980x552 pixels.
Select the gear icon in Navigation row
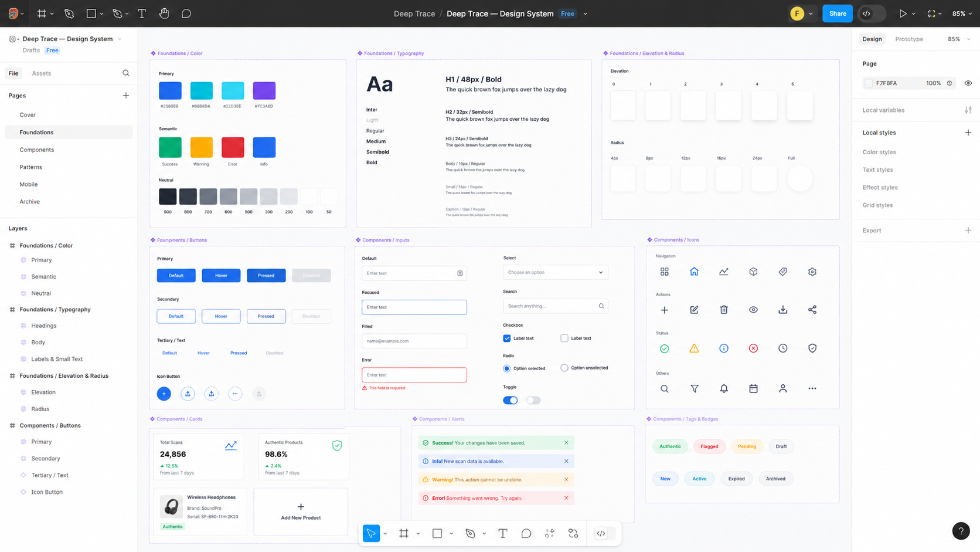point(812,272)
